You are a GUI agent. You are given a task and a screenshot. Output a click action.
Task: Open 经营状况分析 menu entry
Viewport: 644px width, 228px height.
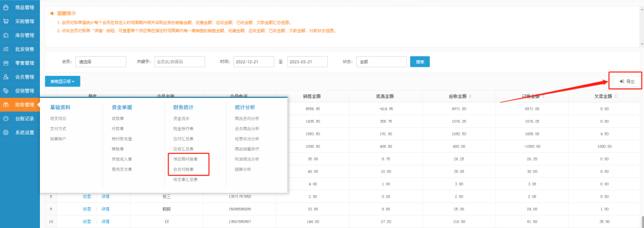pos(247,139)
